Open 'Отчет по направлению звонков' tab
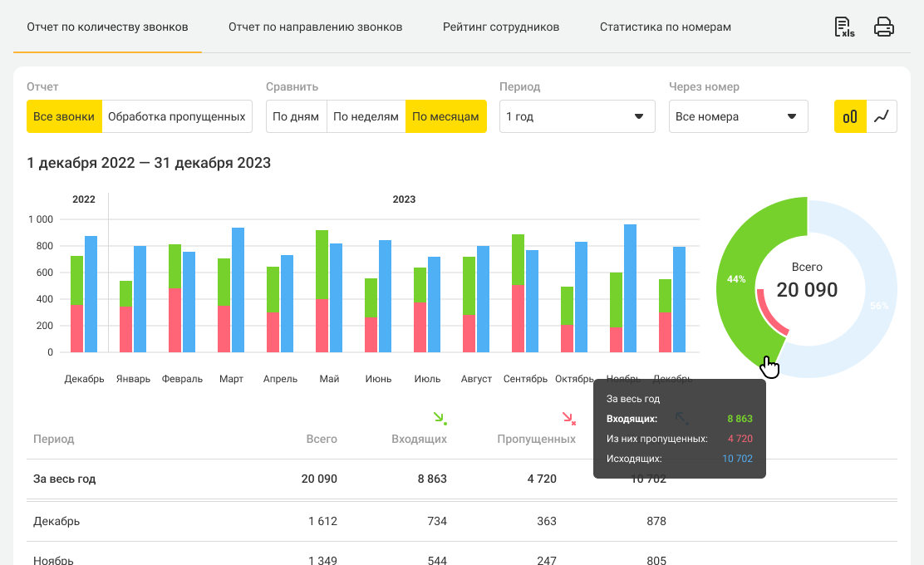The height and width of the screenshot is (565, 924). (x=315, y=27)
